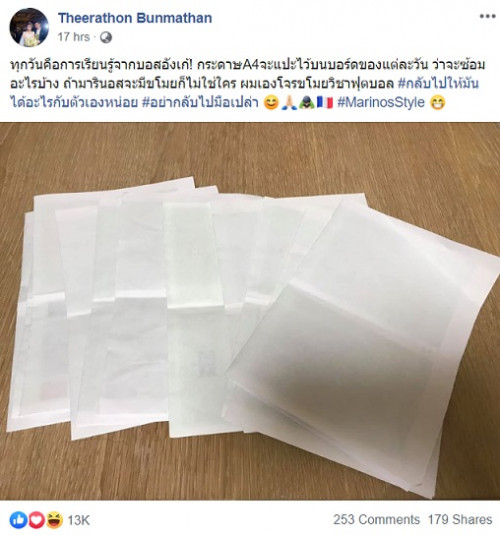The height and width of the screenshot is (535, 500).
Task: Open the three-dot post options menu
Action: [487, 16]
